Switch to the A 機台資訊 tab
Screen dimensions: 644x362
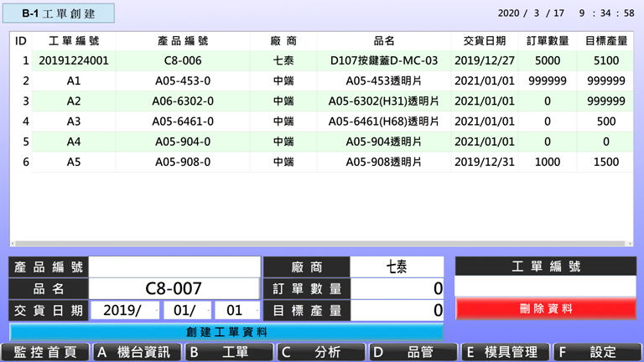pos(137,353)
